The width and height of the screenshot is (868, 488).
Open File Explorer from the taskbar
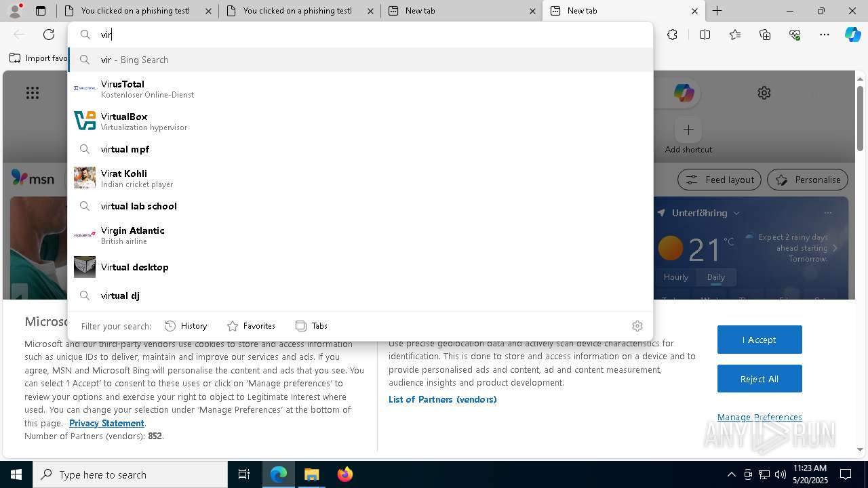312,474
